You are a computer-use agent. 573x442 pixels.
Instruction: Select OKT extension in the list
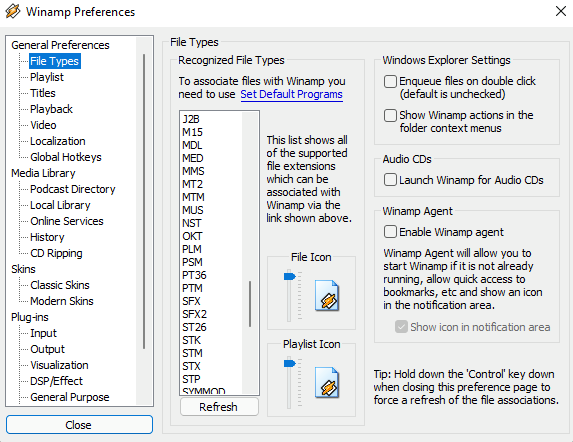pos(192,236)
